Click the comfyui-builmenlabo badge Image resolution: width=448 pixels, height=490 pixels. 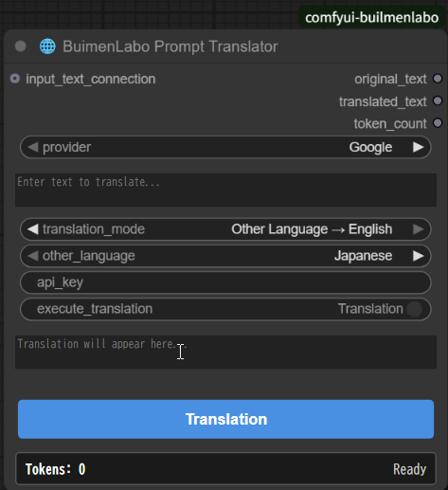(372, 18)
